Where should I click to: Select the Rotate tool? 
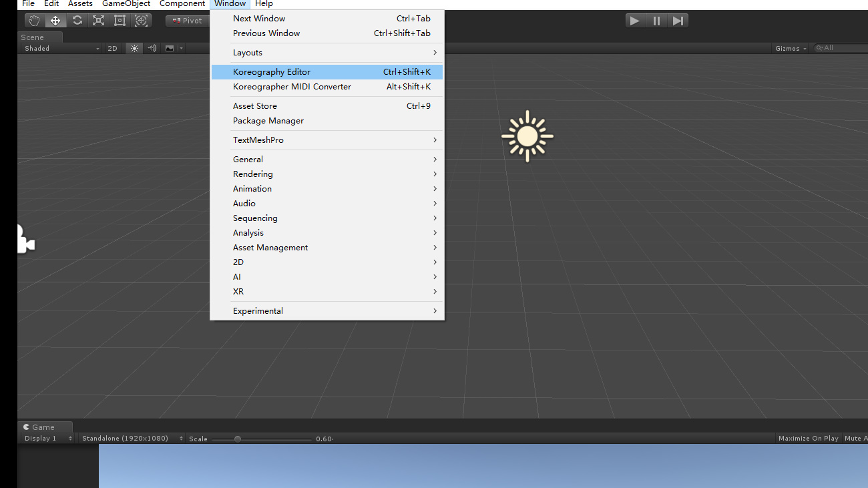coord(77,20)
